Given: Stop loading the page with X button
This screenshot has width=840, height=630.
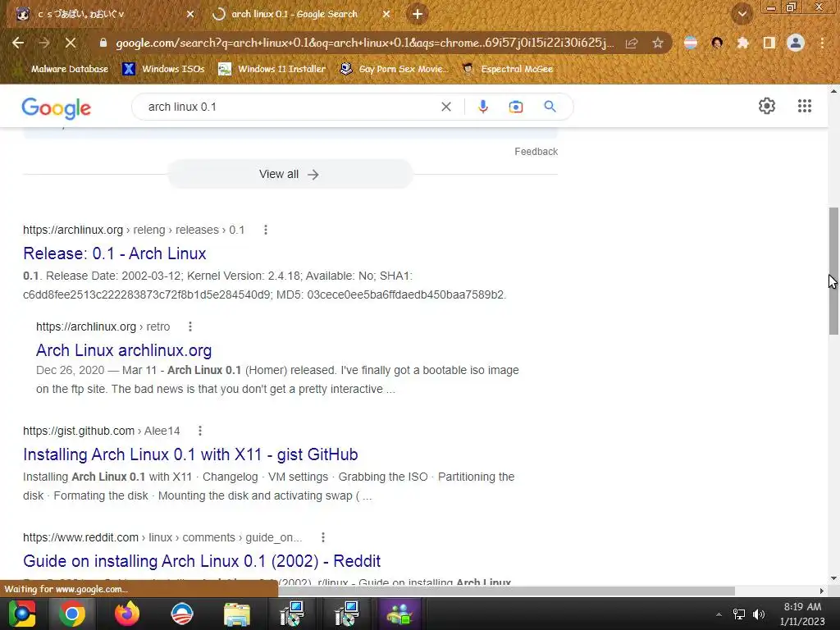Looking at the screenshot, I should click(71, 43).
